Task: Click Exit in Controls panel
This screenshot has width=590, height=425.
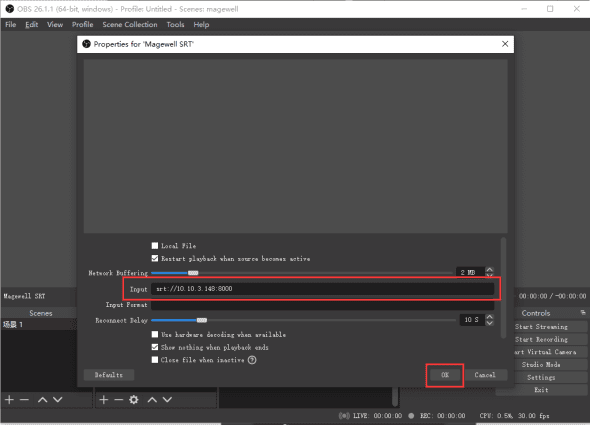Action: pyautogui.click(x=541, y=390)
